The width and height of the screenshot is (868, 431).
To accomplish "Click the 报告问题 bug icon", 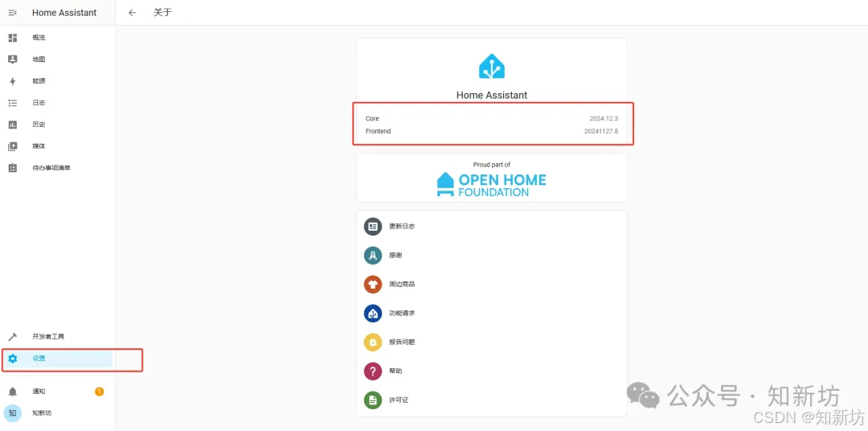I will [373, 342].
